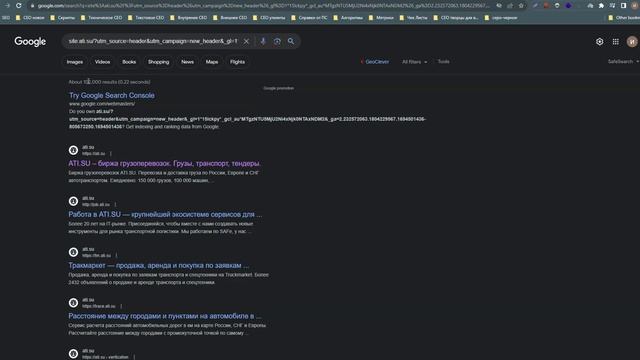Screen dimensions: 640x360
Task: Open more options for ATI.SU биржа result
Action: (x=111, y=154)
